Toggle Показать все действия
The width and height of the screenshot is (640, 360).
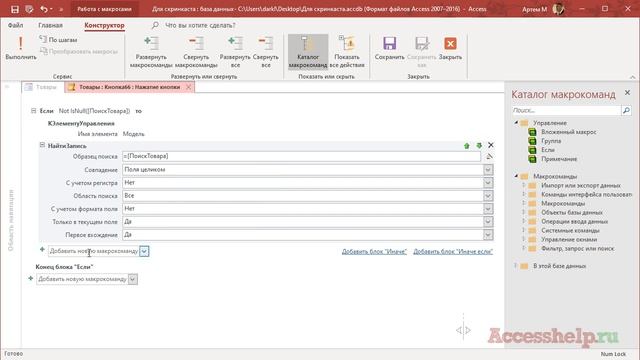(347, 52)
